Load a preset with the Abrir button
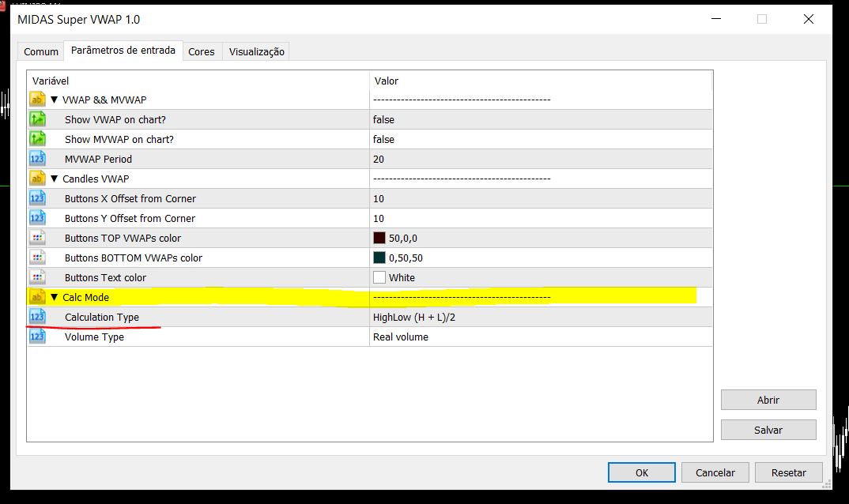 click(768, 400)
